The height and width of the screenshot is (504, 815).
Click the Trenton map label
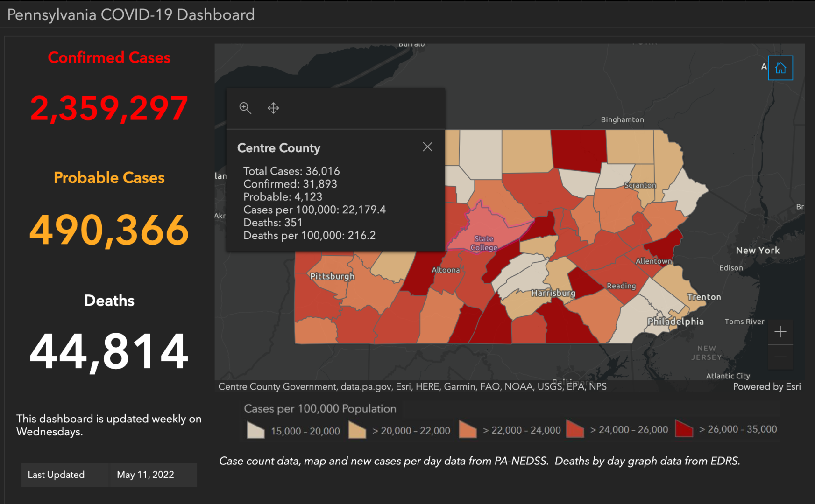point(704,297)
